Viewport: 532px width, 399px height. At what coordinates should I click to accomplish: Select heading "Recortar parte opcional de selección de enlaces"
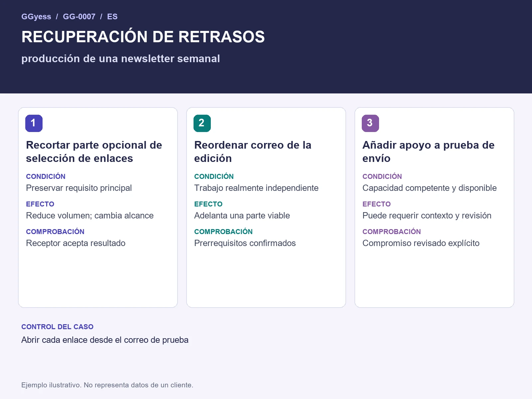point(94,152)
